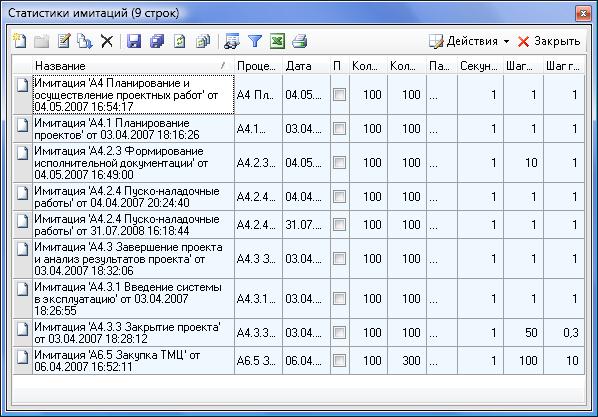The height and width of the screenshot is (417, 598).
Task: Toggle the checkbox in the 'А4.3.1 Введение системы' row
Action: click(x=339, y=298)
